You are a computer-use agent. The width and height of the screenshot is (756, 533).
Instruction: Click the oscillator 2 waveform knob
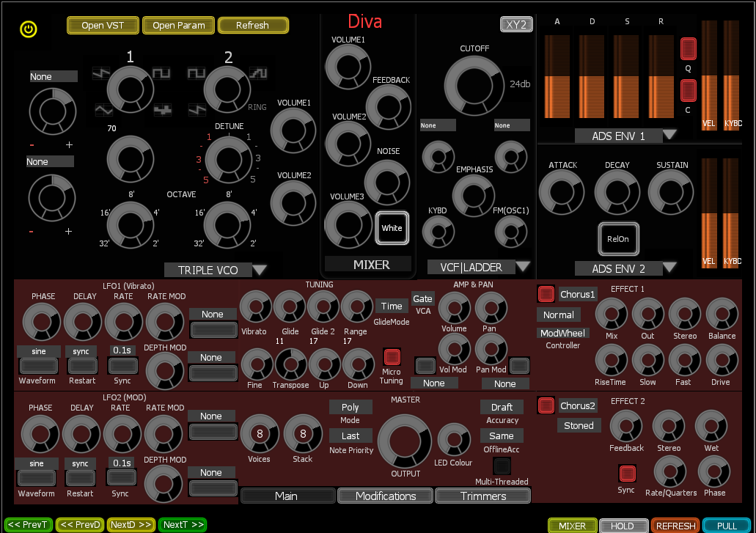point(227,89)
